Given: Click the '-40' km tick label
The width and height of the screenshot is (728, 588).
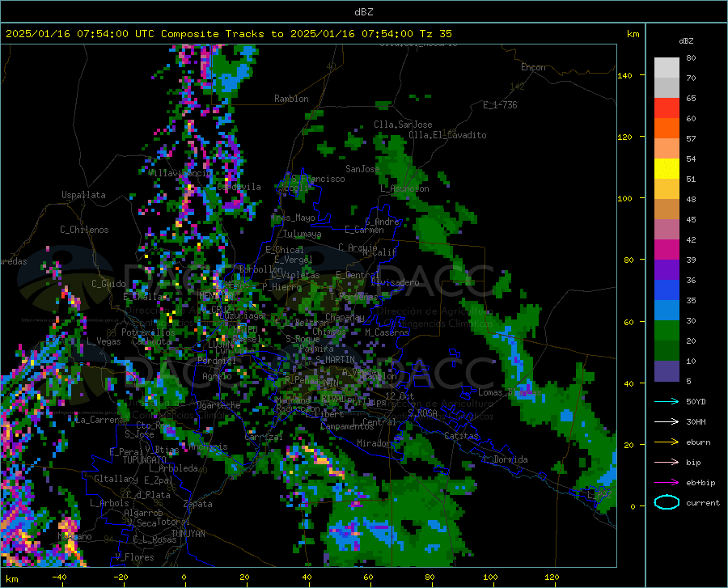Looking at the screenshot, I should tap(59, 577).
